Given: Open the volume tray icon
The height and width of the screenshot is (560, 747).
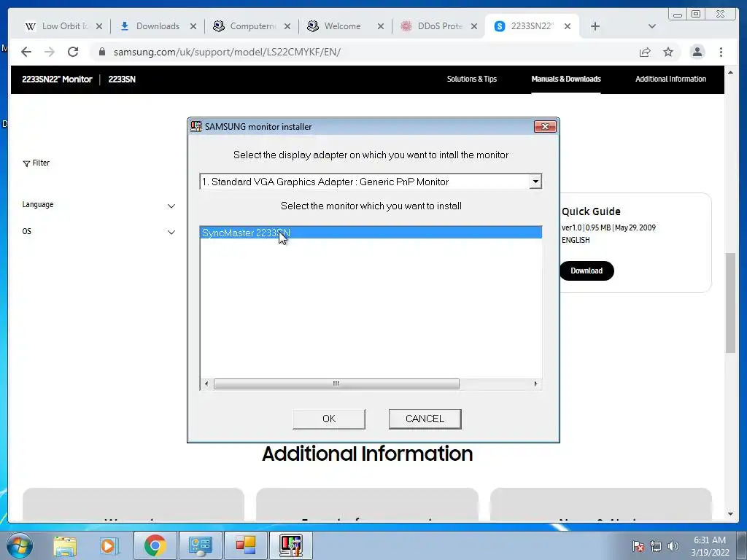Looking at the screenshot, I should (673, 546).
